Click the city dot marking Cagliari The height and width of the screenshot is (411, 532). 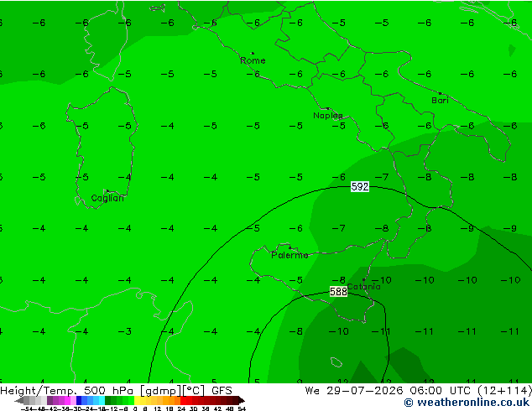pyautogui.click(x=107, y=191)
